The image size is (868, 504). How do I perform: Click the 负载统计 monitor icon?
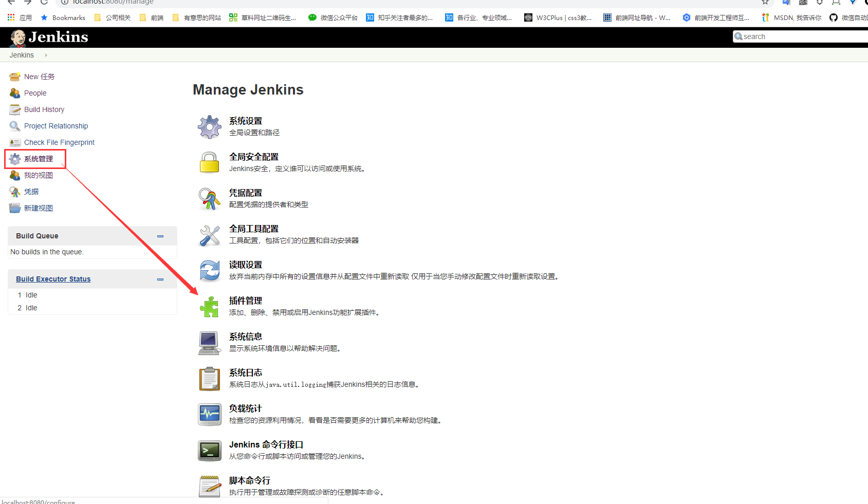210,415
